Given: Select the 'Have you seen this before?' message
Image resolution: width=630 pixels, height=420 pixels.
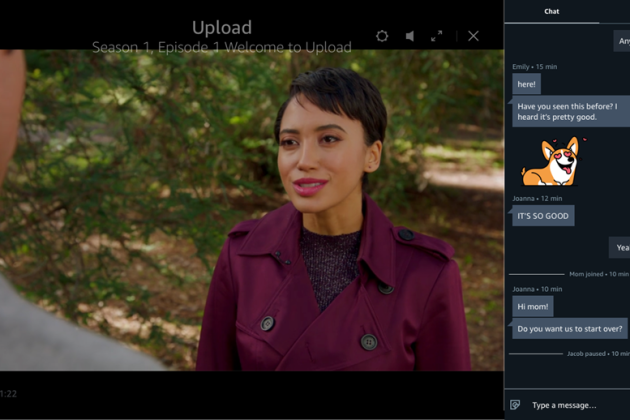Looking at the screenshot, I should (570, 112).
